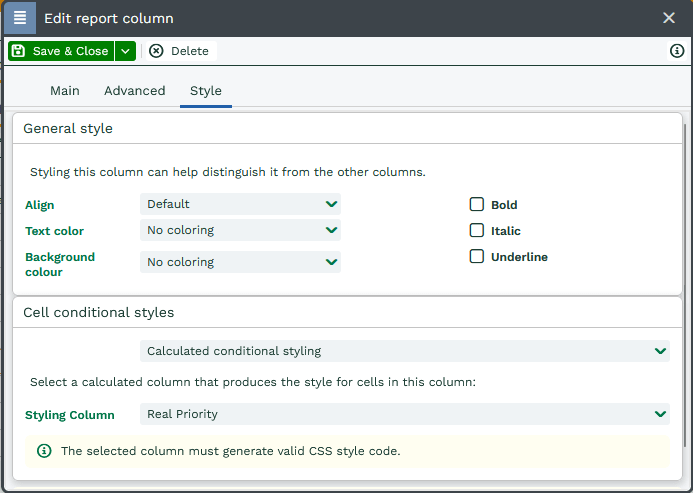
Task: Open the Styling Column dropdown
Action: pos(405,414)
